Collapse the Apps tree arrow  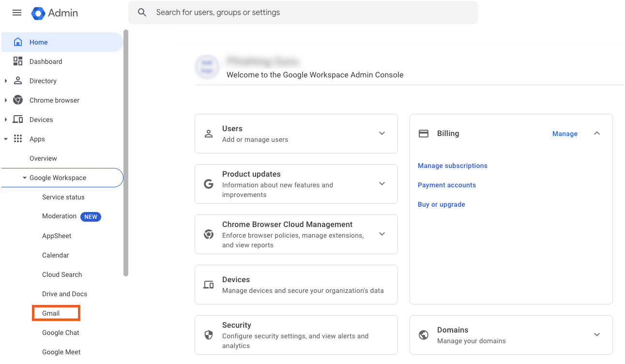coord(6,139)
